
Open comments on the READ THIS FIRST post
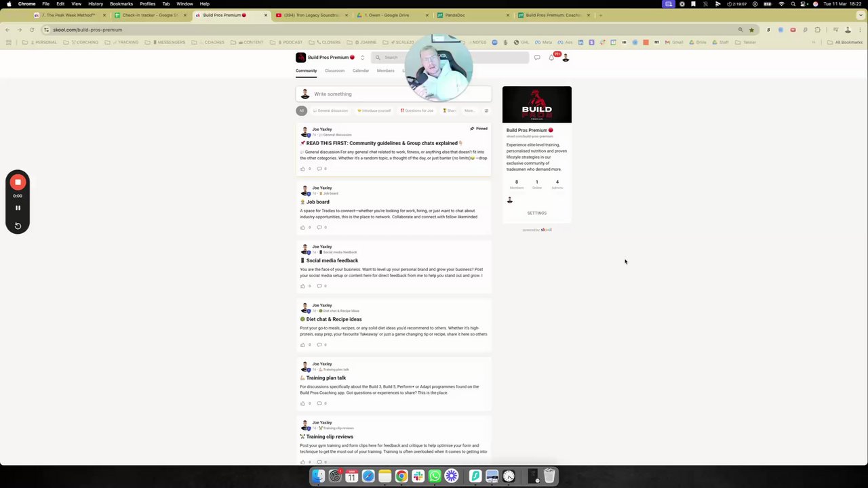point(319,169)
